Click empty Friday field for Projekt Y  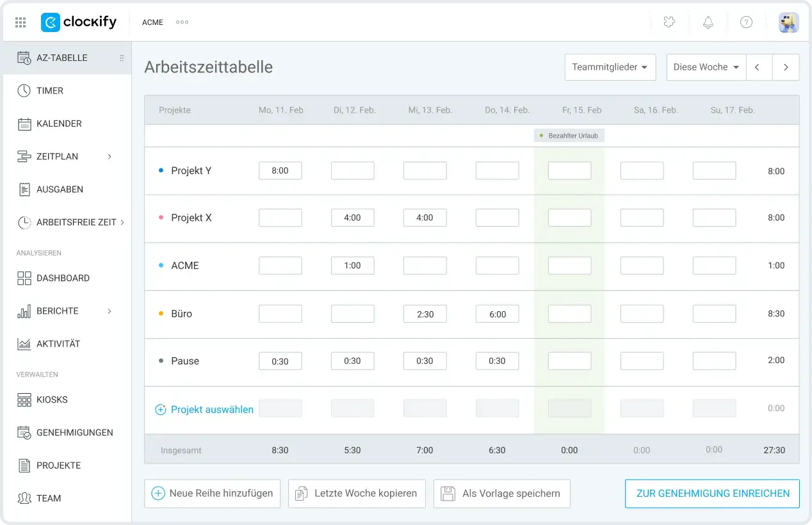(570, 171)
